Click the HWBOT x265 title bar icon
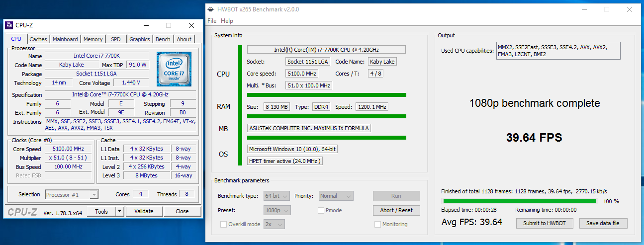 212,9
